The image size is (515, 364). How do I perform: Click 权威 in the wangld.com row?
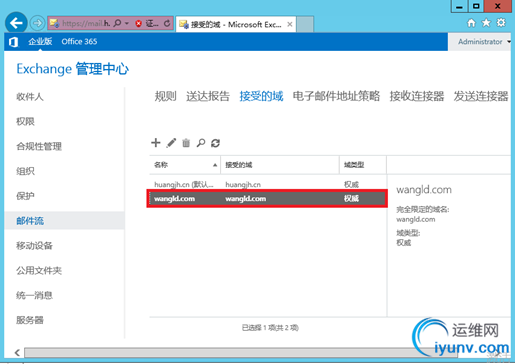[x=351, y=199]
